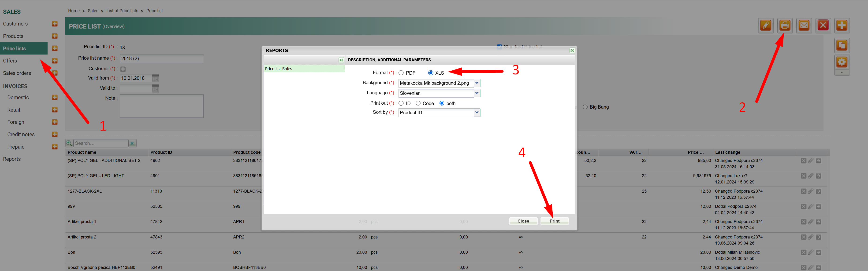868x271 pixels.
Task: Click the red X delete icon
Action: [x=823, y=26]
